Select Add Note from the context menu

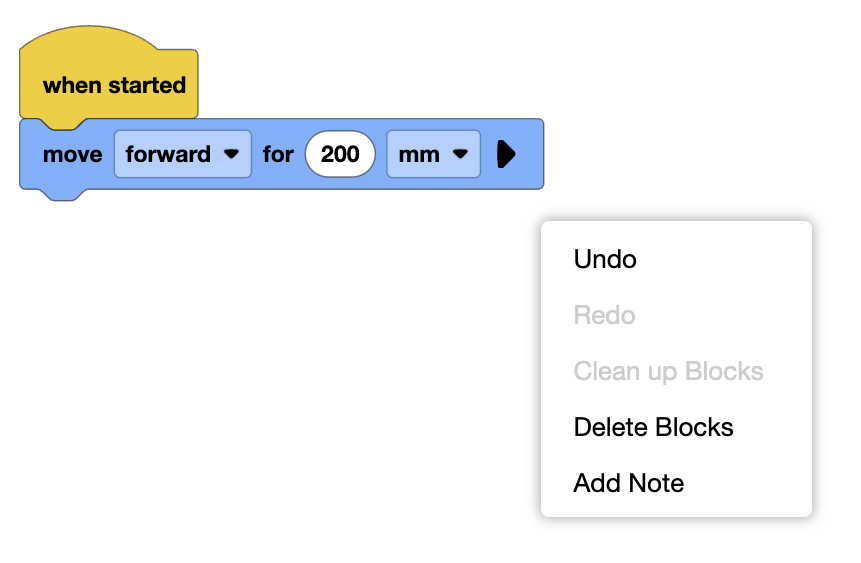[x=628, y=483]
